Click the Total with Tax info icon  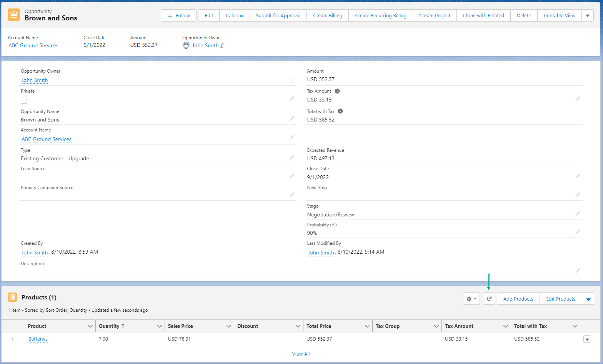click(x=340, y=111)
